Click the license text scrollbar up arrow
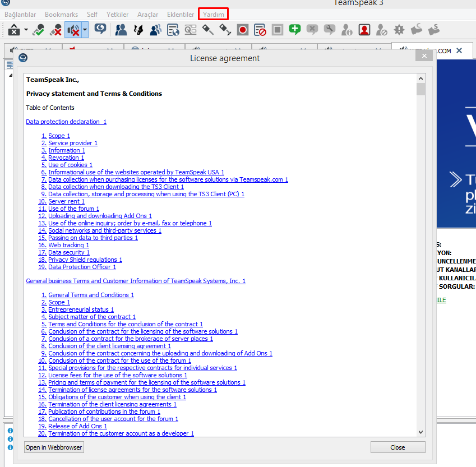 coord(420,78)
